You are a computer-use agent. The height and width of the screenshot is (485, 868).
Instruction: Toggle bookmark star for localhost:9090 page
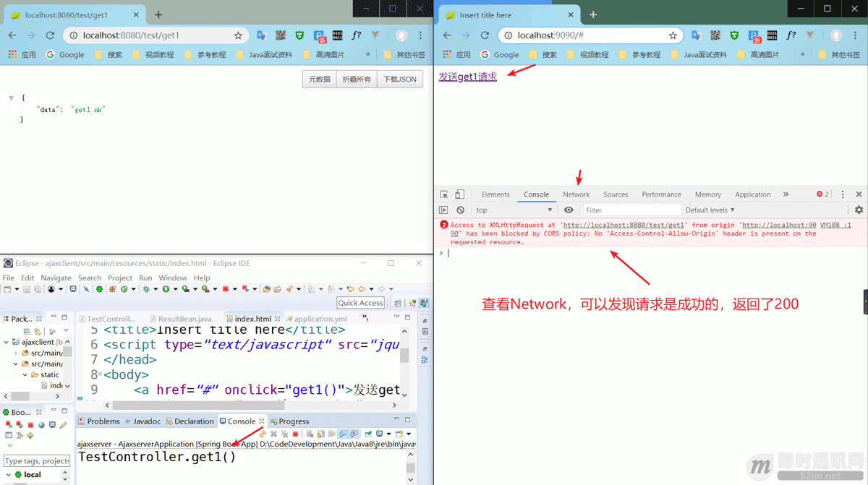(x=673, y=35)
